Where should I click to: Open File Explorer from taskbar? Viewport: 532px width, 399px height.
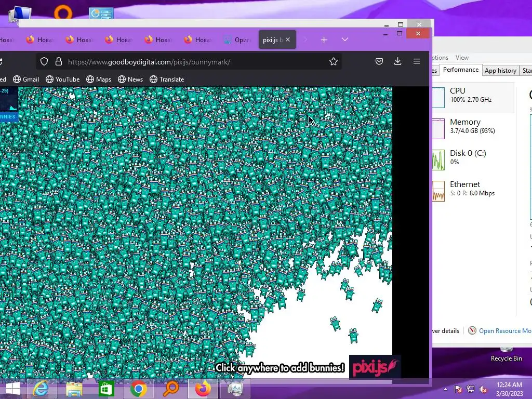coord(74,389)
